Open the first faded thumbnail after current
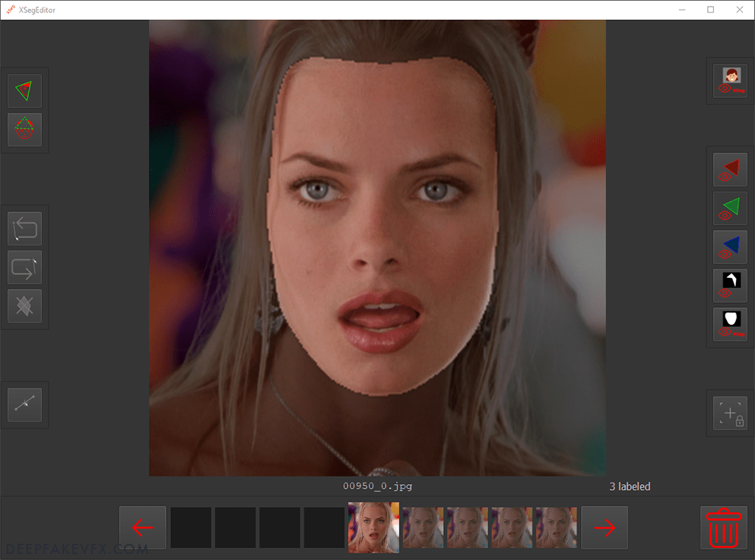755x560 pixels. pyautogui.click(x=422, y=528)
